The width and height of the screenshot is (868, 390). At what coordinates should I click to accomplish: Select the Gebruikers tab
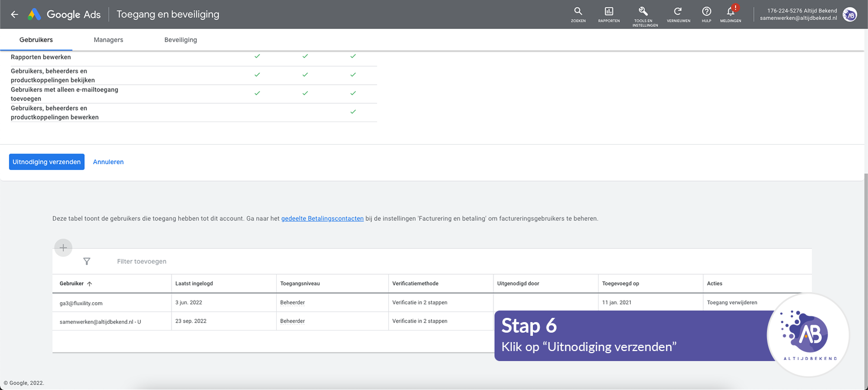36,40
